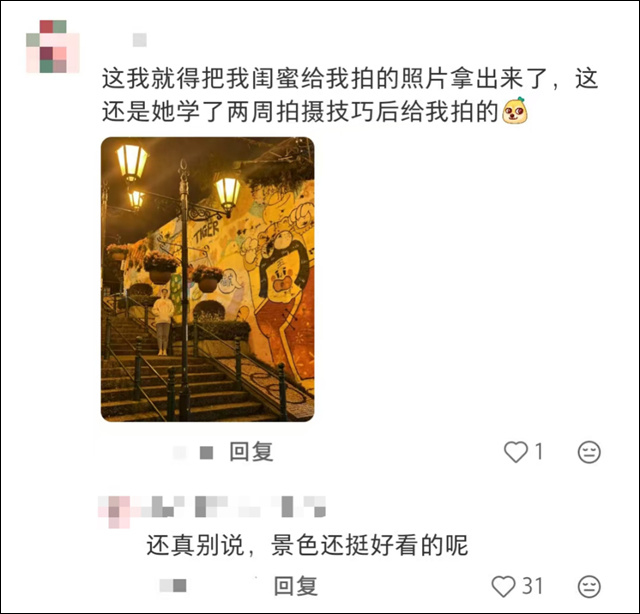Like the reply with 31 likes
This screenshot has width=640, height=614.
coord(503,586)
